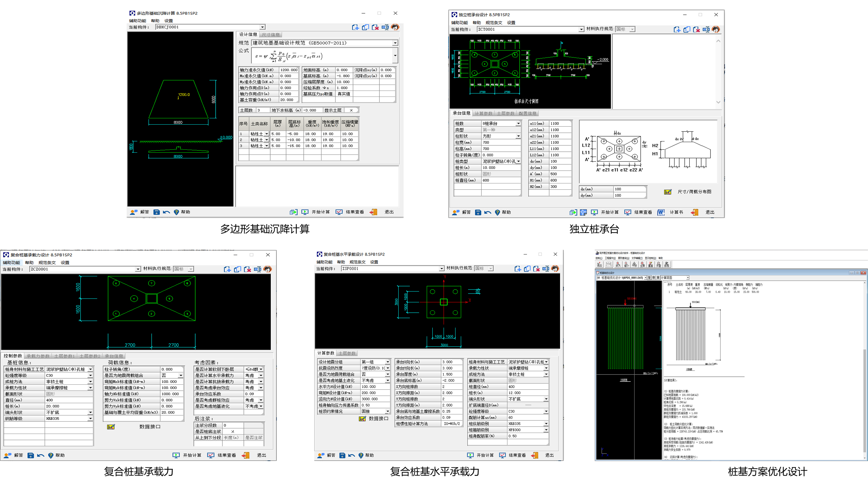The width and height of the screenshot is (868, 502).
Task: Click delete-component icon in 复合桩基水平承载力设计 window
Action: (536, 269)
